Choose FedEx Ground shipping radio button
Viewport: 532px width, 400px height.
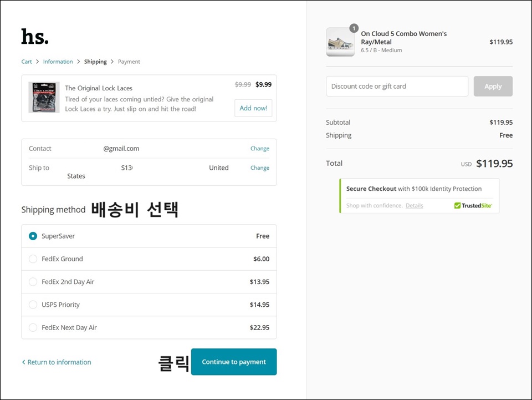click(33, 259)
